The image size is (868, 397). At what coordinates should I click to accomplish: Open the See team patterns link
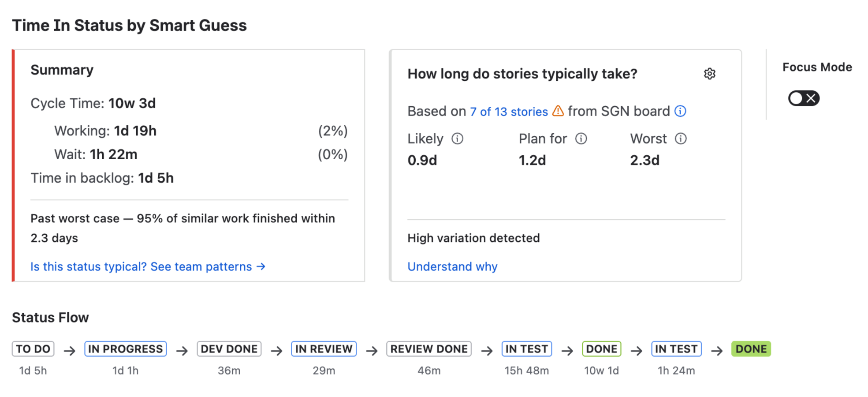148,266
